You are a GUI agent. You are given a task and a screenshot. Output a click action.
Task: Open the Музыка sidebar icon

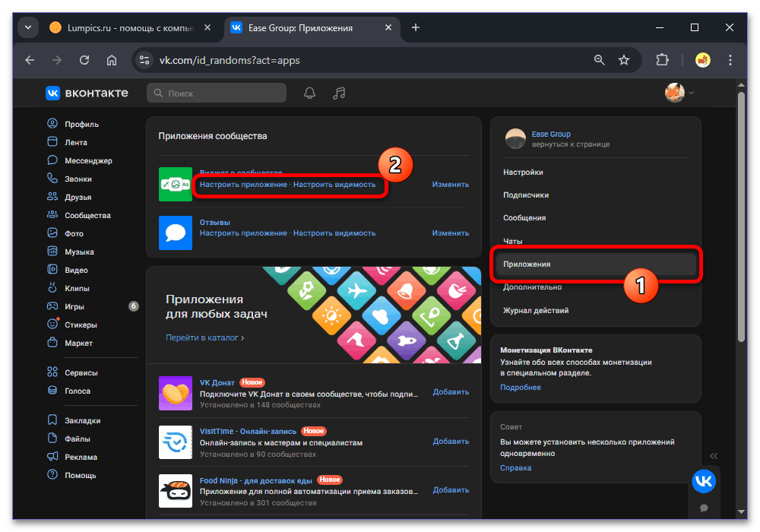[52, 252]
